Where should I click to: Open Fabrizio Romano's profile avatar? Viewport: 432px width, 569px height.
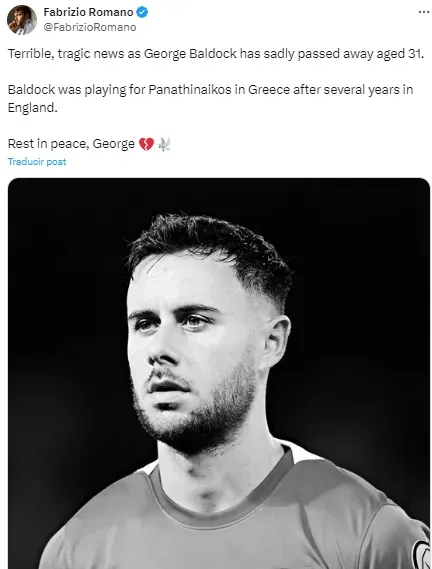(x=22, y=20)
